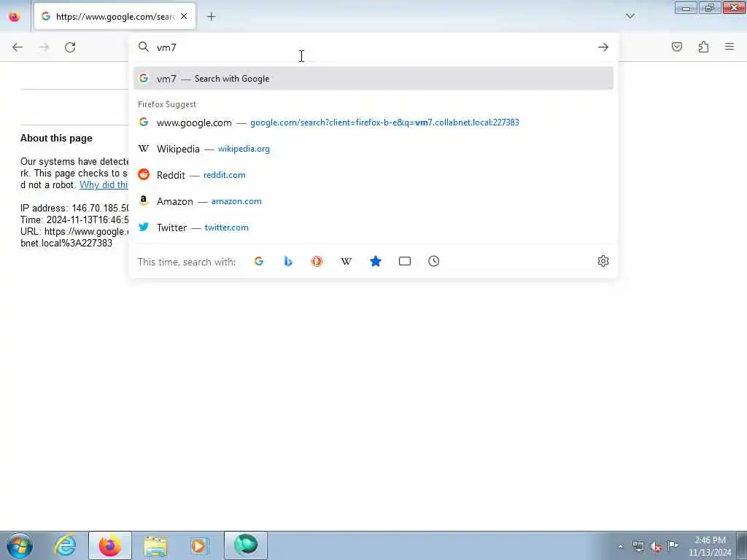Search history with the clock icon

[x=433, y=261]
